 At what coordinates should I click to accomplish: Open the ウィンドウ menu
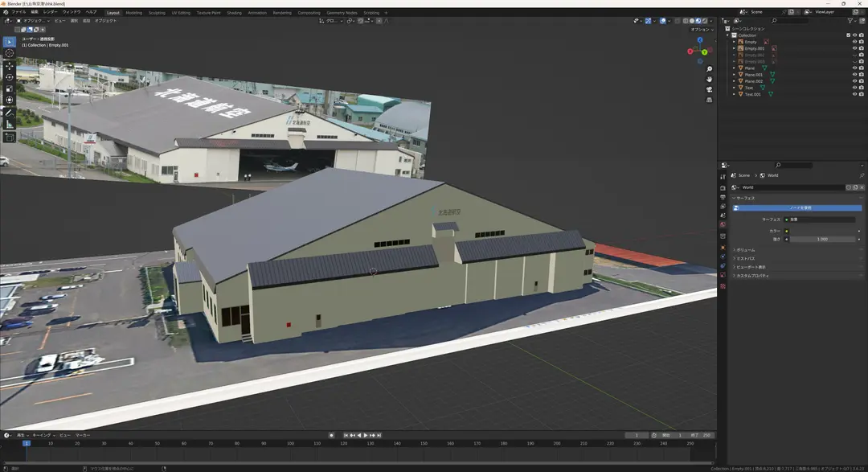click(72, 12)
